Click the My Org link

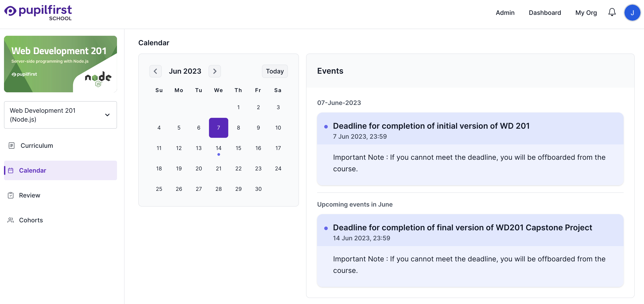click(x=586, y=13)
